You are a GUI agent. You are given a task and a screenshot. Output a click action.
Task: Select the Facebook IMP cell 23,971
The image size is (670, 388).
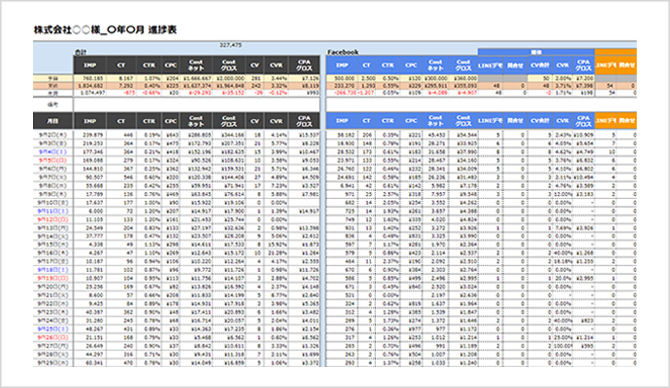click(342, 160)
